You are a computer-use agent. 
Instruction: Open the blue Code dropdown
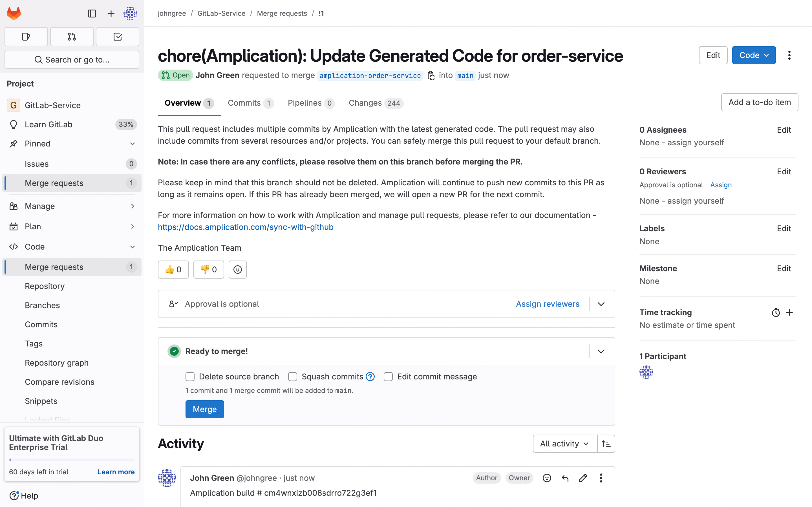click(x=754, y=55)
